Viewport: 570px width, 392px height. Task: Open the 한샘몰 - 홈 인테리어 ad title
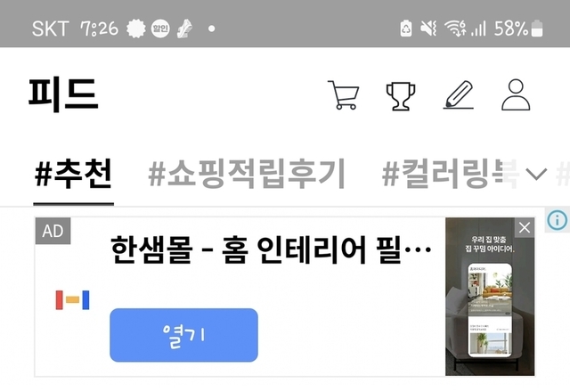point(271,249)
